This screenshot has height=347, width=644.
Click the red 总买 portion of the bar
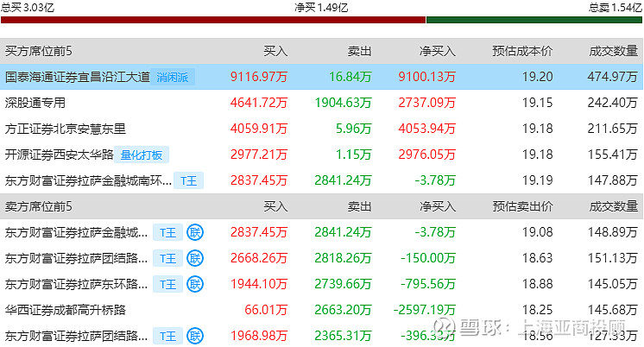(213, 20)
